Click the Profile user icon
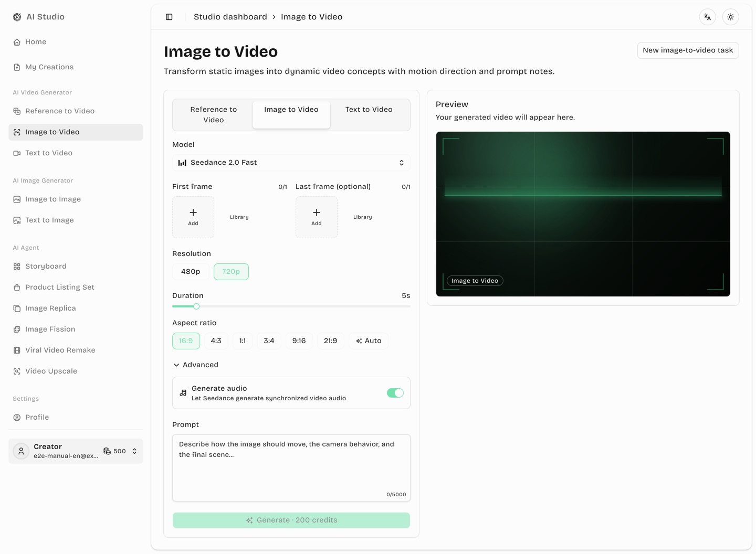756x554 pixels. [17, 418]
